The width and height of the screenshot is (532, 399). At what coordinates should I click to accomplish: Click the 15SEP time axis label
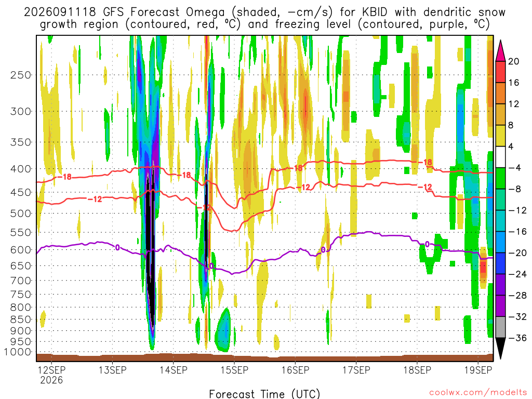[x=234, y=370]
